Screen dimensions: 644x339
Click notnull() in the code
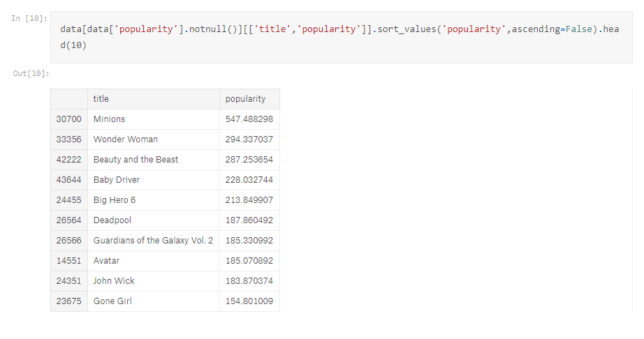[x=212, y=29]
